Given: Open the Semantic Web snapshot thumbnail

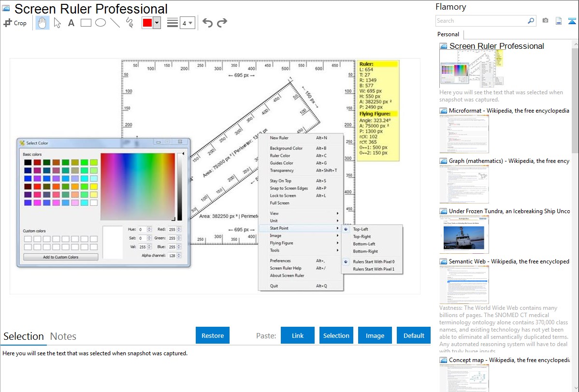Looking at the screenshot, I should 464,285.
